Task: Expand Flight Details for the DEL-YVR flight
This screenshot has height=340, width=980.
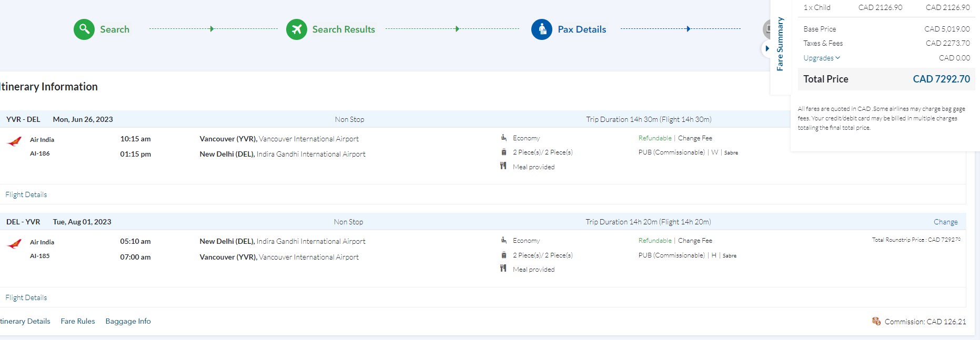Action: [26, 297]
